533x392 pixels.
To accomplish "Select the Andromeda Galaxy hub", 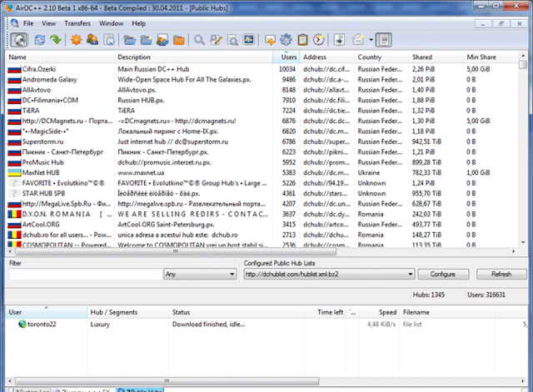I will 262,80.
